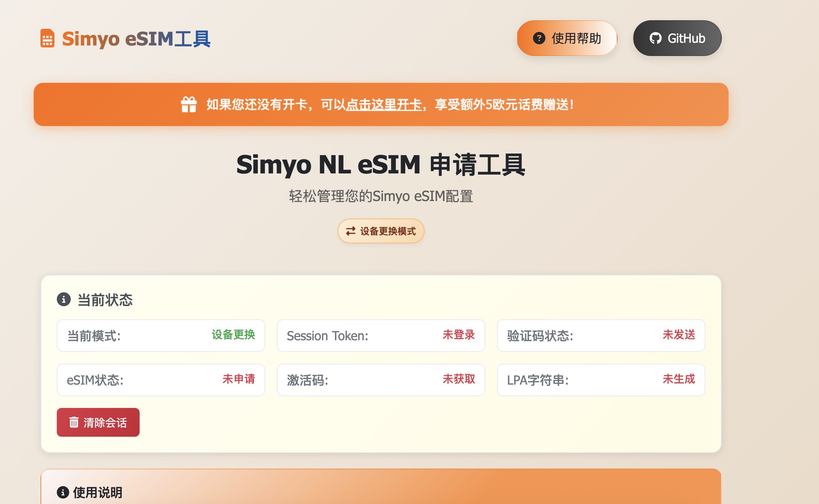
Task: Click the 设备更换 mode value
Action: [233, 334]
